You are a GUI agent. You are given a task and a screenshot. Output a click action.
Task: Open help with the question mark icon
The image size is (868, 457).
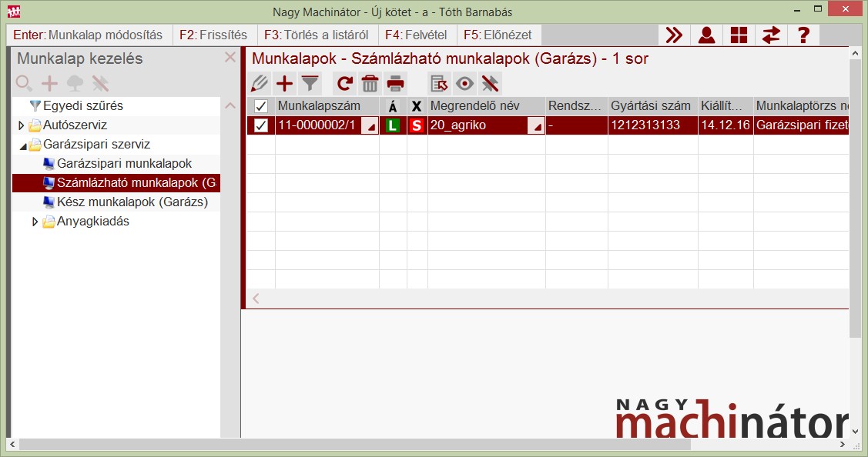pyautogui.click(x=804, y=35)
